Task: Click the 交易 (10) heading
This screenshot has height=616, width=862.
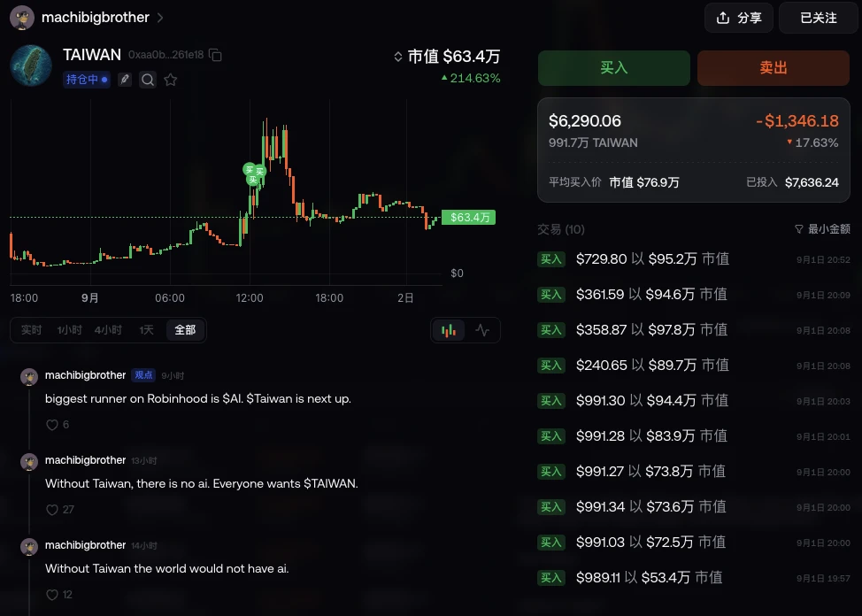Action: 561,229
